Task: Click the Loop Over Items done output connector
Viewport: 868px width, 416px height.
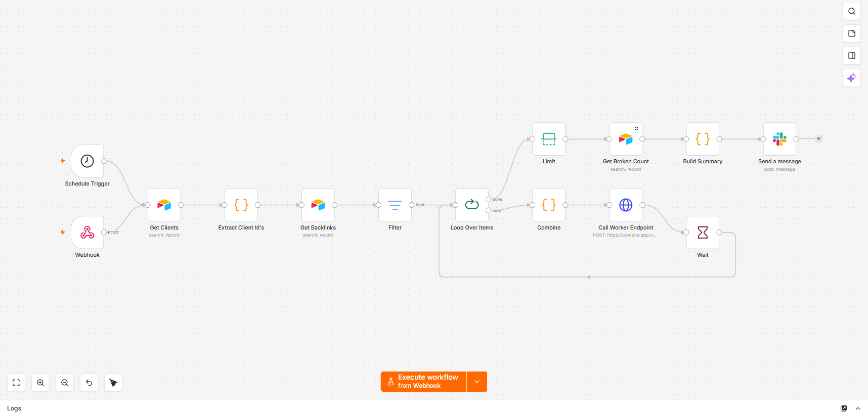Action: pos(488,199)
